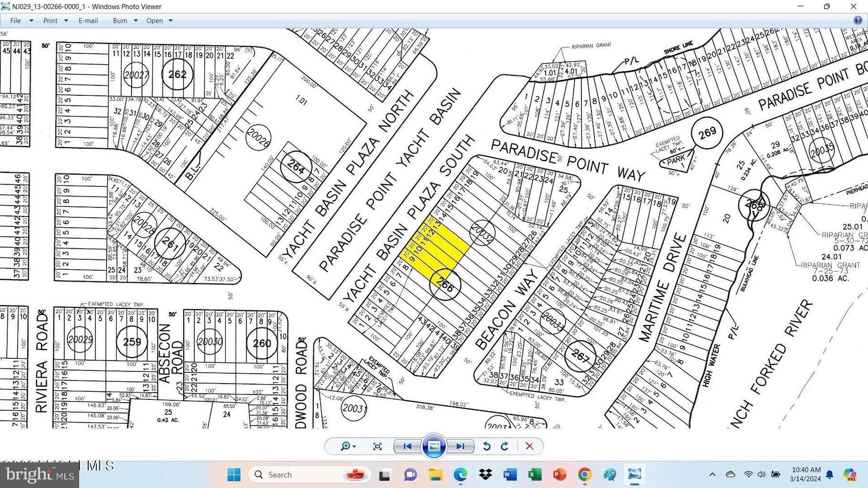Viewport: 868px width, 488px height.
Task: Open the Paint app taskbar icon
Action: coord(610,475)
